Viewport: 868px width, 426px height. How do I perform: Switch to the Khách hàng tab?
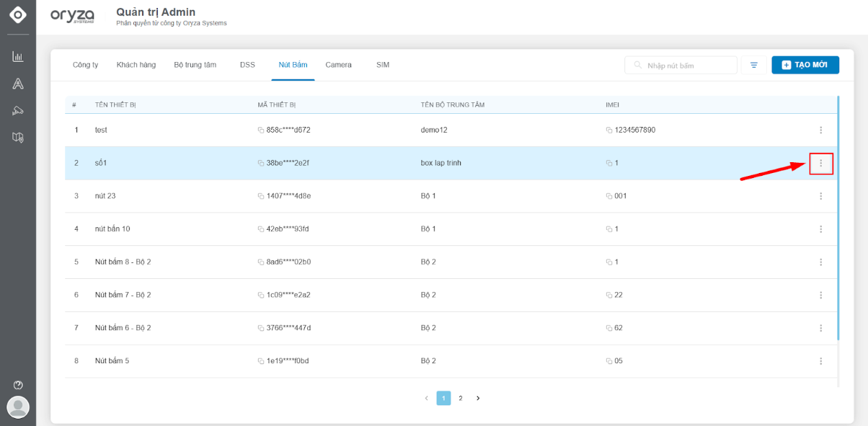pyautogui.click(x=136, y=65)
